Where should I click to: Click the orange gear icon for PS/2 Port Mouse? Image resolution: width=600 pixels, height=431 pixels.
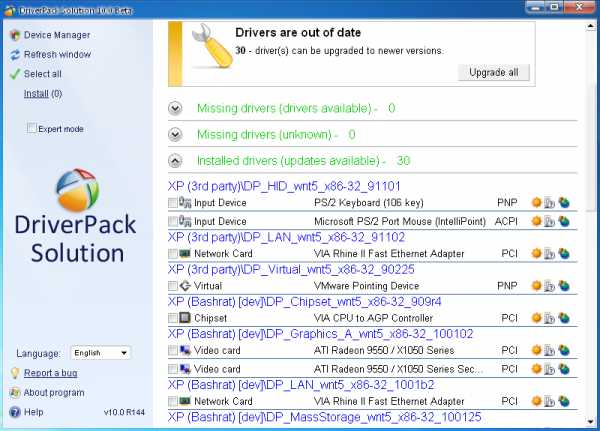pyautogui.click(x=536, y=221)
